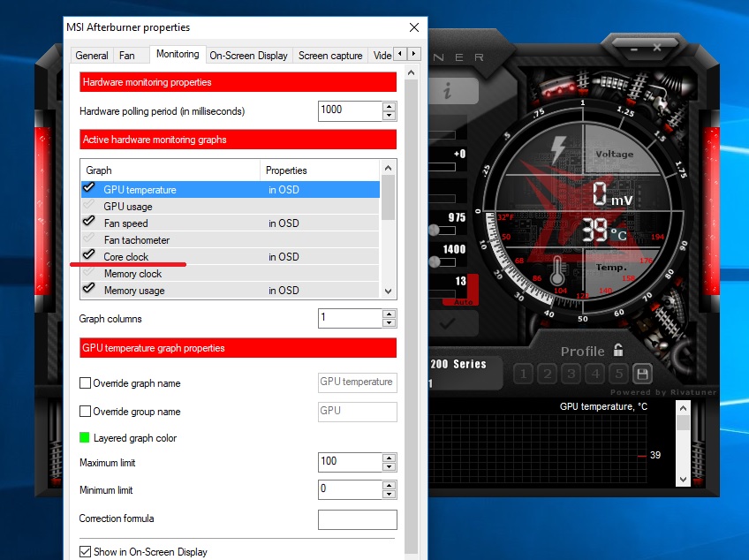749x560 pixels.
Task: Minimize the MSI Afterburner skin window
Action: (x=634, y=48)
